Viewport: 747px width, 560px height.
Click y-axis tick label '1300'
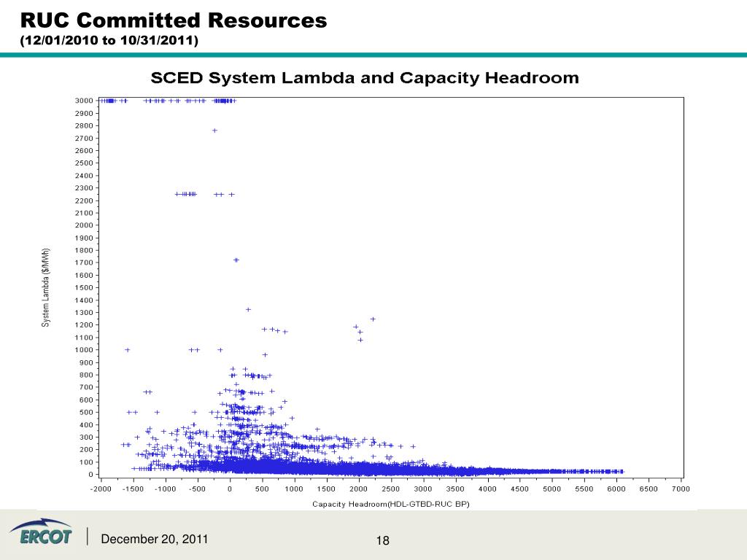[84, 313]
